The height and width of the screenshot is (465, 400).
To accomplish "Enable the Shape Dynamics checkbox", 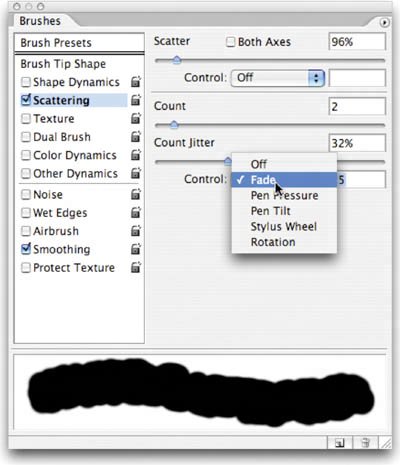I will point(26,82).
